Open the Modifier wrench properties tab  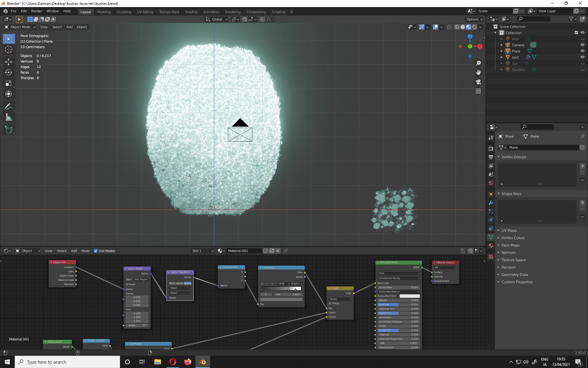[x=491, y=203]
